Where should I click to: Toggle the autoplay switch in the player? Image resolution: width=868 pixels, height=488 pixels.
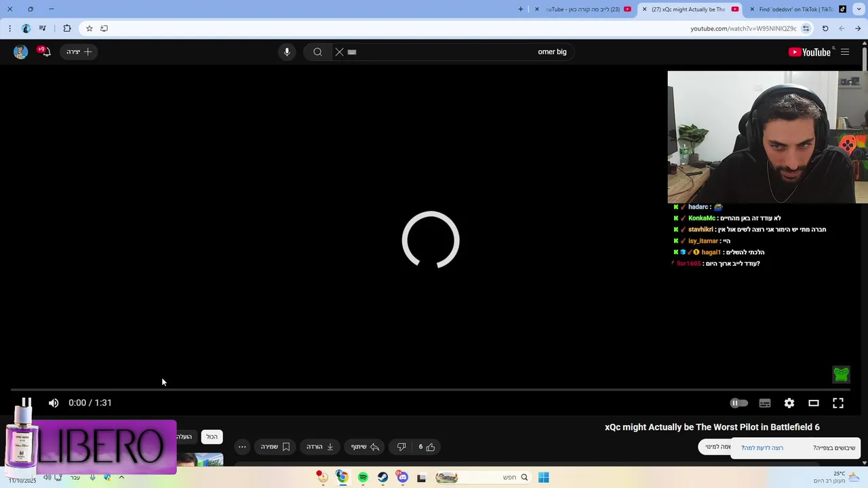click(x=738, y=403)
